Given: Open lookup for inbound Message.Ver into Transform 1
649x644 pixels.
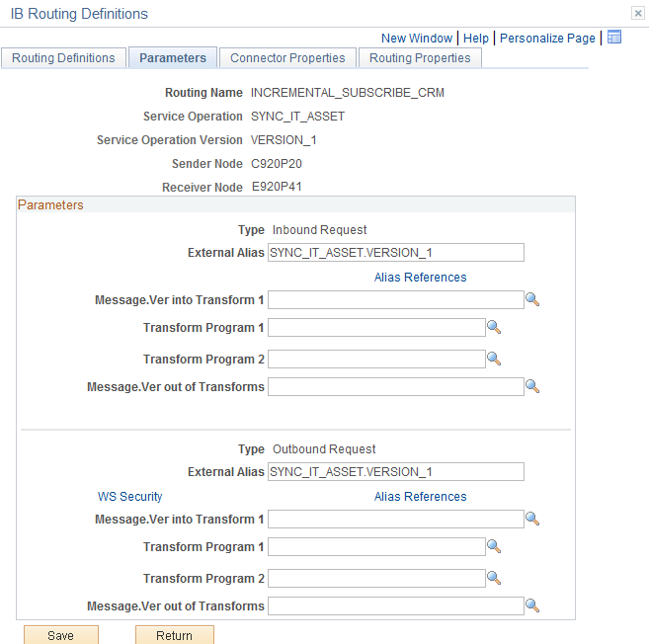Looking at the screenshot, I should click(x=532, y=299).
